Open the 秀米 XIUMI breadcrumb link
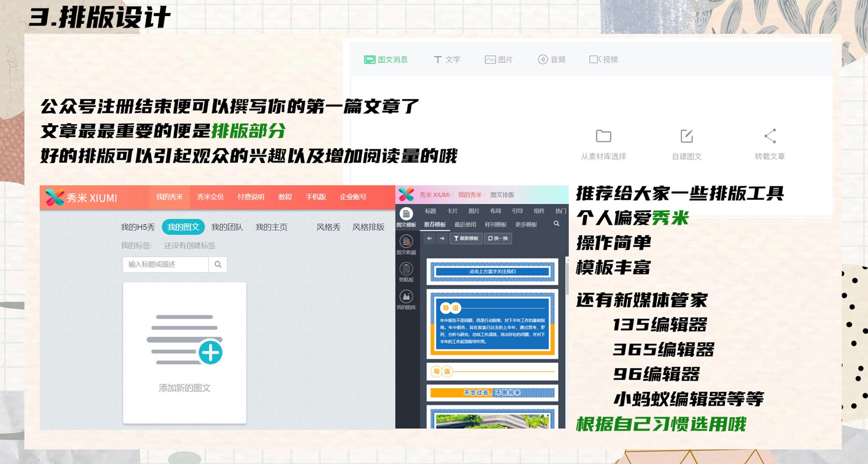Image resolution: width=868 pixels, height=464 pixels. 434,195
